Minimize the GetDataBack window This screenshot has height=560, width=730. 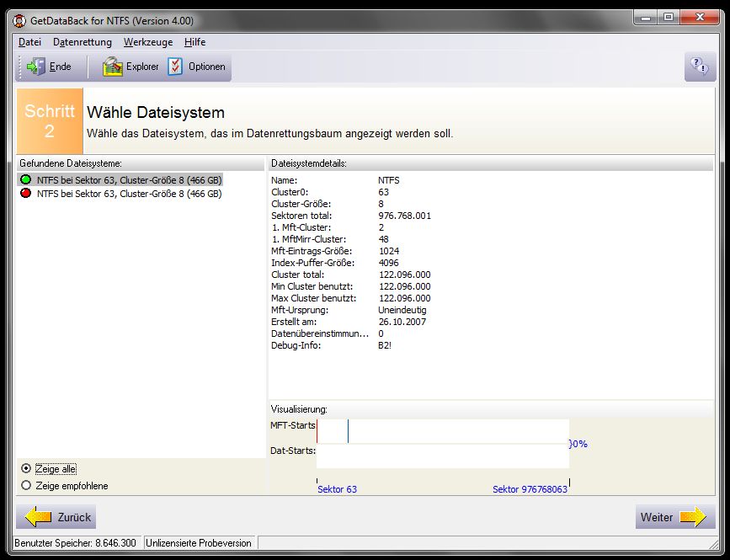point(646,18)
